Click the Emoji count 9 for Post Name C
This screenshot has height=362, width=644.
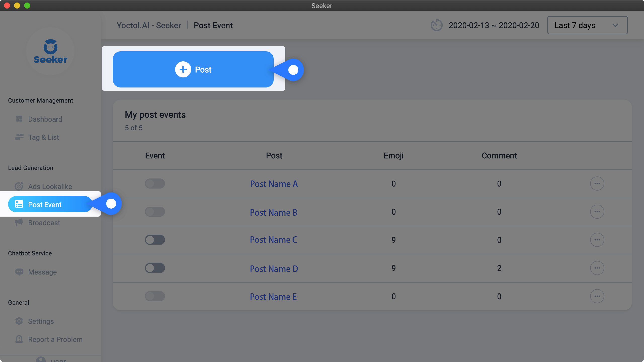click(x=394, y=240)
